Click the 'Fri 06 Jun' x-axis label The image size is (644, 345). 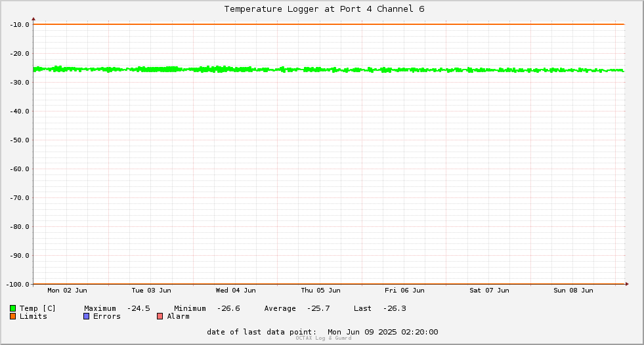coord(404,291)
